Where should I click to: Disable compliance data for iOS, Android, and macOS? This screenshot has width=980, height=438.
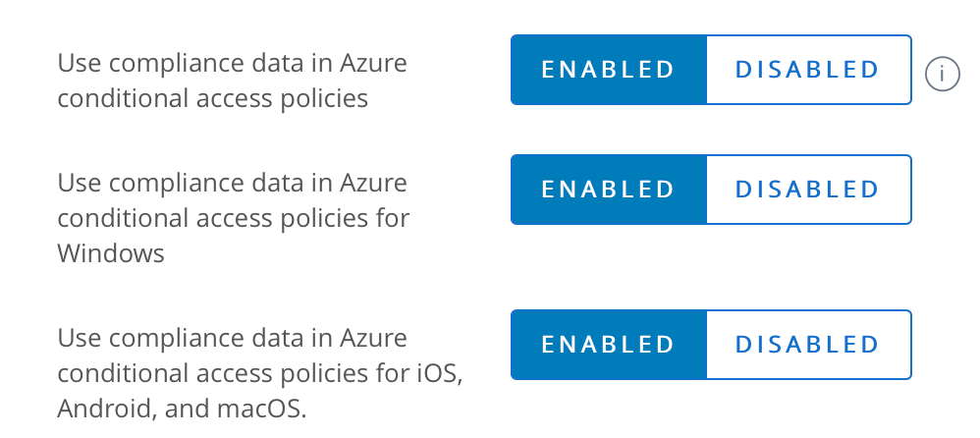point(808,345)
